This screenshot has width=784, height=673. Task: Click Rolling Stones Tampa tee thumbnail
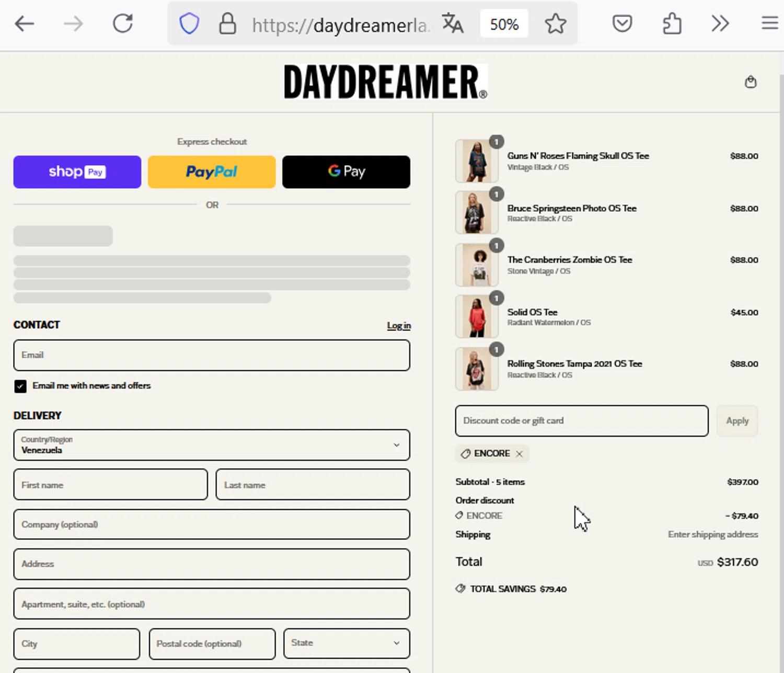477,368
